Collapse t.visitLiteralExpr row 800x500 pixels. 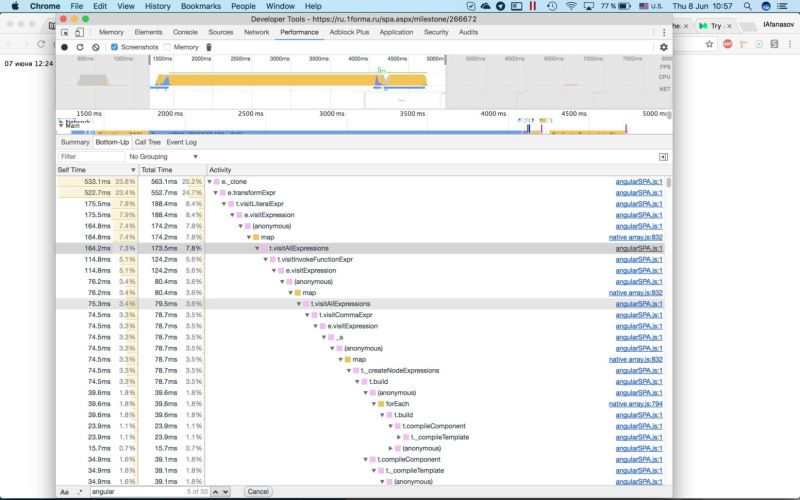pos(223,204)
